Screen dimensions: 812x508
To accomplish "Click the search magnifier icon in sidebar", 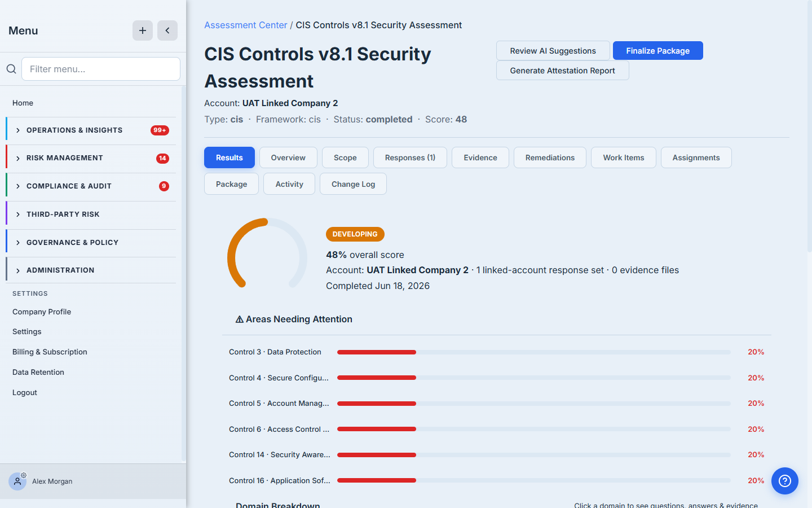I will click(11, 69).
